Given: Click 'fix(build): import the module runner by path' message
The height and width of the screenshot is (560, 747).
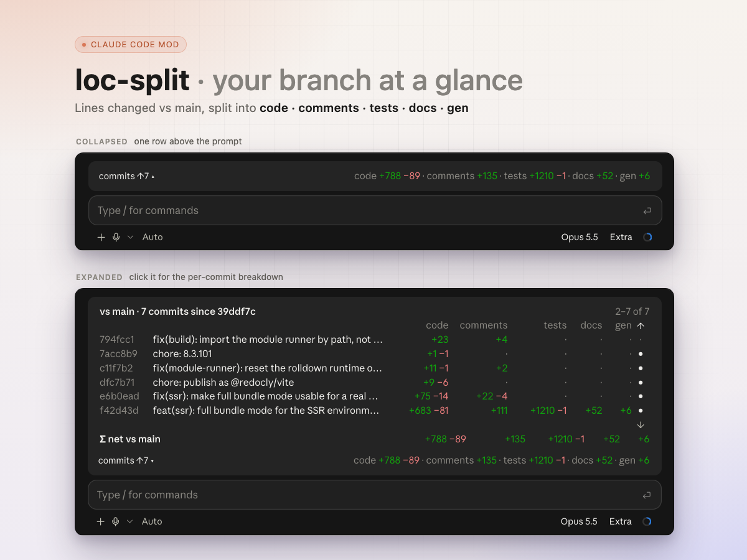Looking at the screenshot, I should coord(268,340).
